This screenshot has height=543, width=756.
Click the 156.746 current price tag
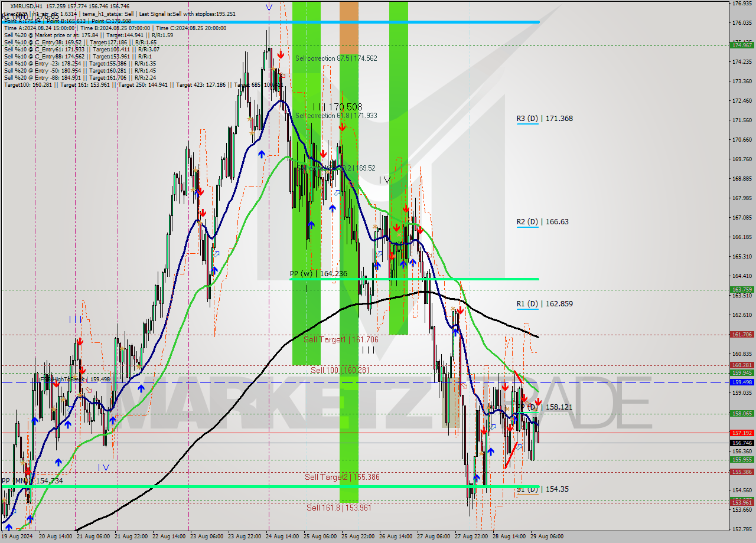point(742,443)
